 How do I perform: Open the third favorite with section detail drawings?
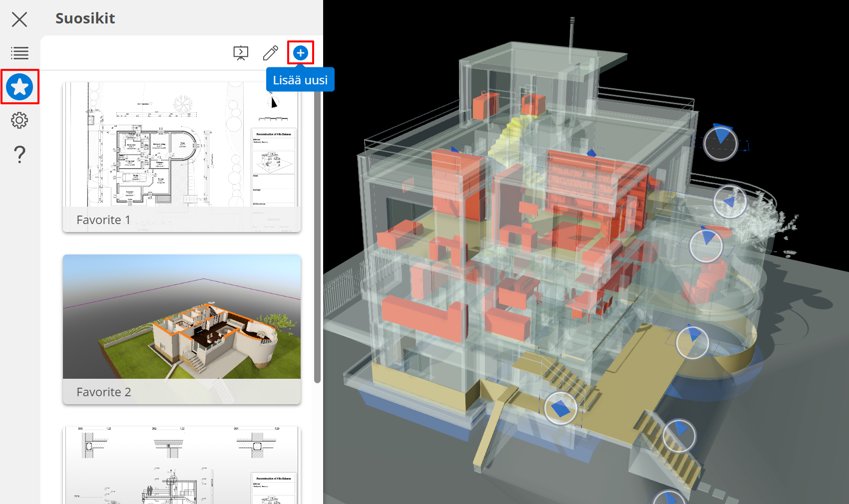click(182, 465)
